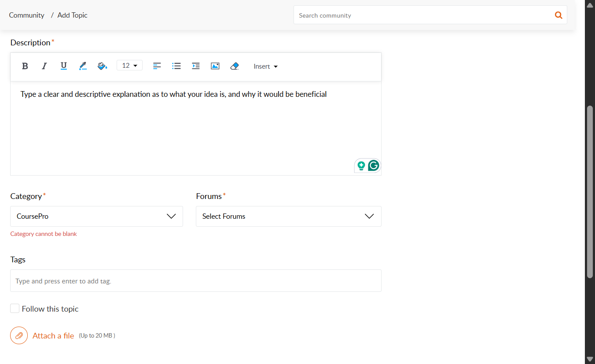Click the 'Follow this topic' label text
This screenshot has height=364, width=595.
50,309
